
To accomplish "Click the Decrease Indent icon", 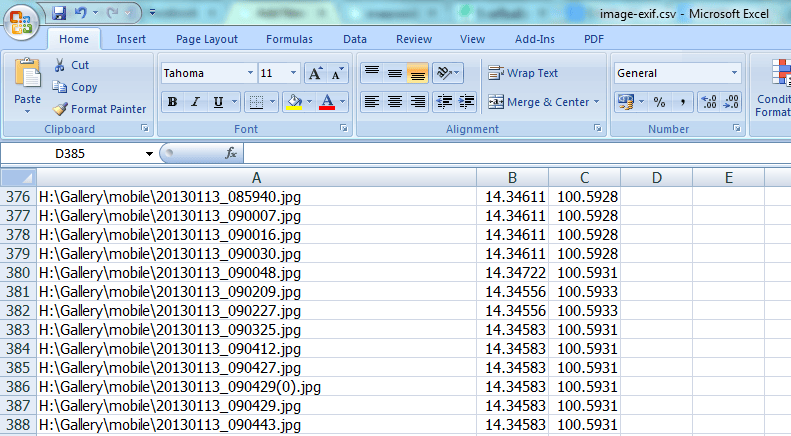I will [444, 102].
